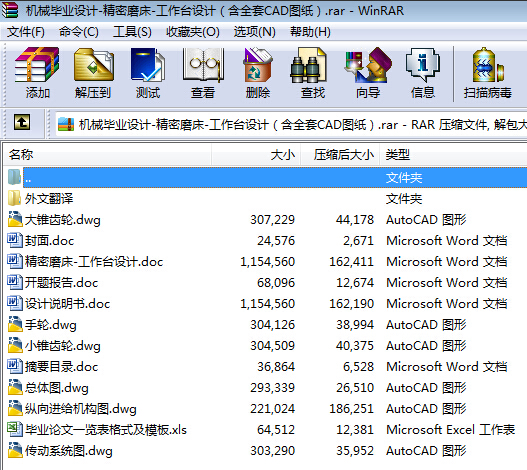This screenshot has height=470, width=527.
Task: Click the View (查看) book icon
Action: pyautogui.click(x=203, y=65)
